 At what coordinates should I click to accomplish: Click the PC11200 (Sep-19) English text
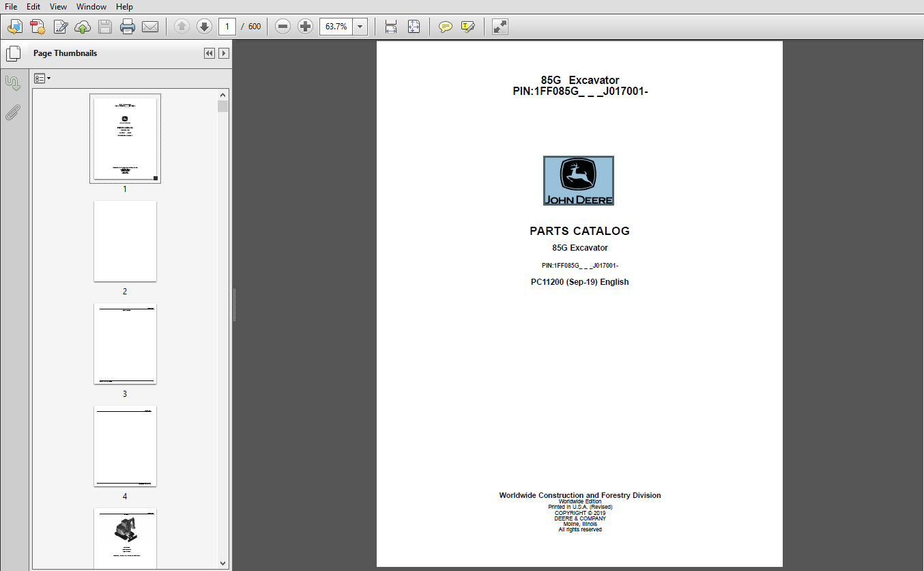[580, 282]
